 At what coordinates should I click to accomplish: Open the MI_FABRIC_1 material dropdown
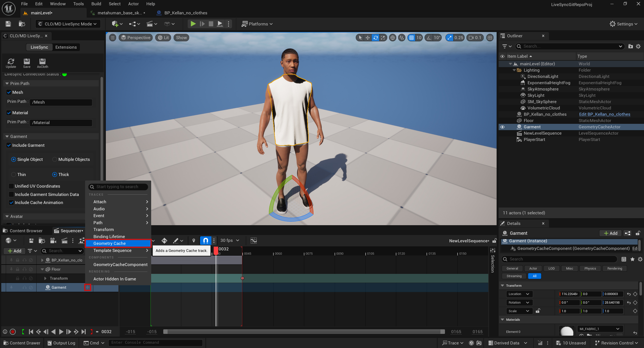[600, 329]
